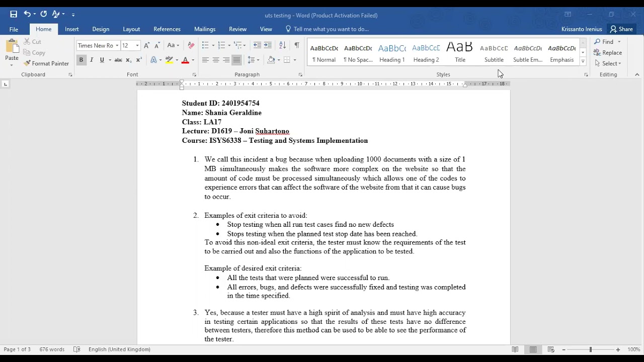Undo the last action
Screen dimensions: 644x362
click(x=27, y=14)
